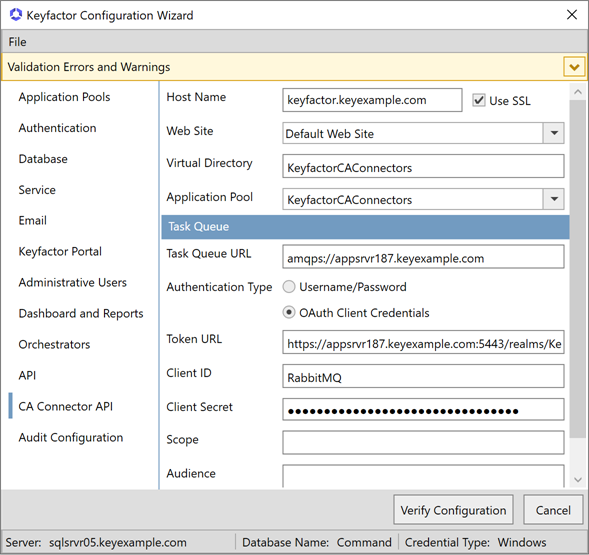Focus the Client Secret password field

tap(423, 410)
